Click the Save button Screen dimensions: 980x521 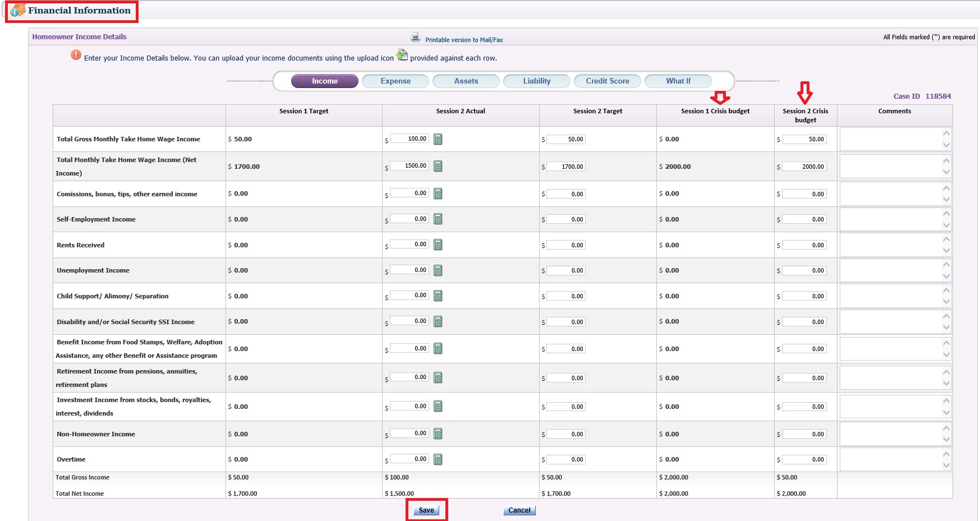point(426,510)
